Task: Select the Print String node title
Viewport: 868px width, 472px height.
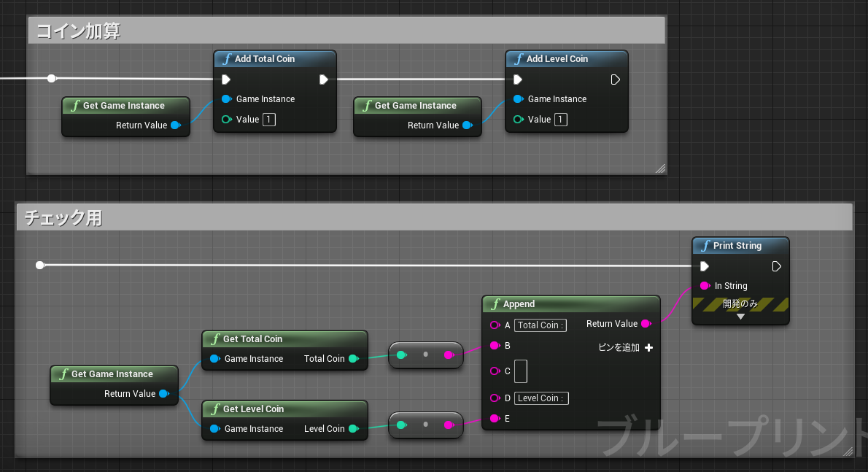Action: click(x=737, y=246)
